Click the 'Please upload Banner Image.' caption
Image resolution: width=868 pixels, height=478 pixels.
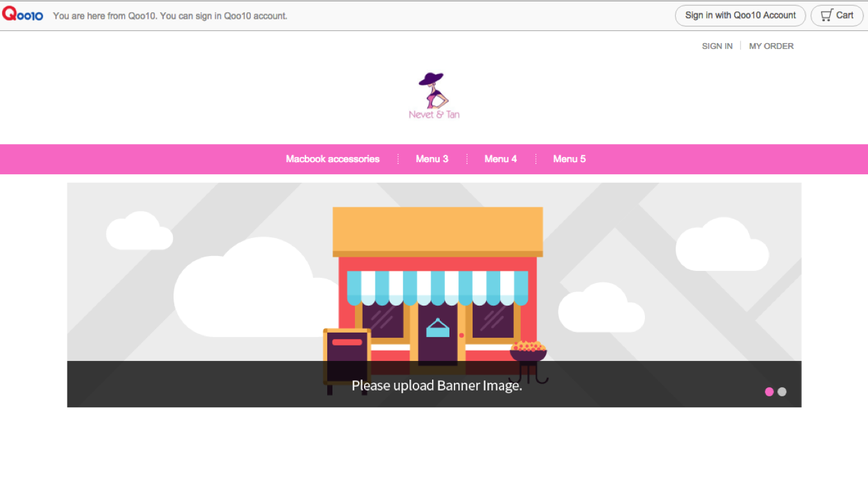437,386
